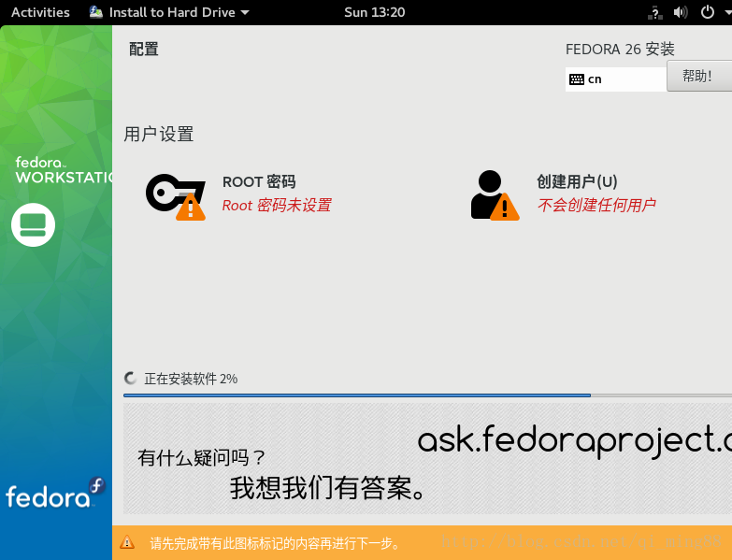Click the fedora logo in sidebar bottom
The width and height of the screenshot is (732, 560).
click(x=55, y=493)
